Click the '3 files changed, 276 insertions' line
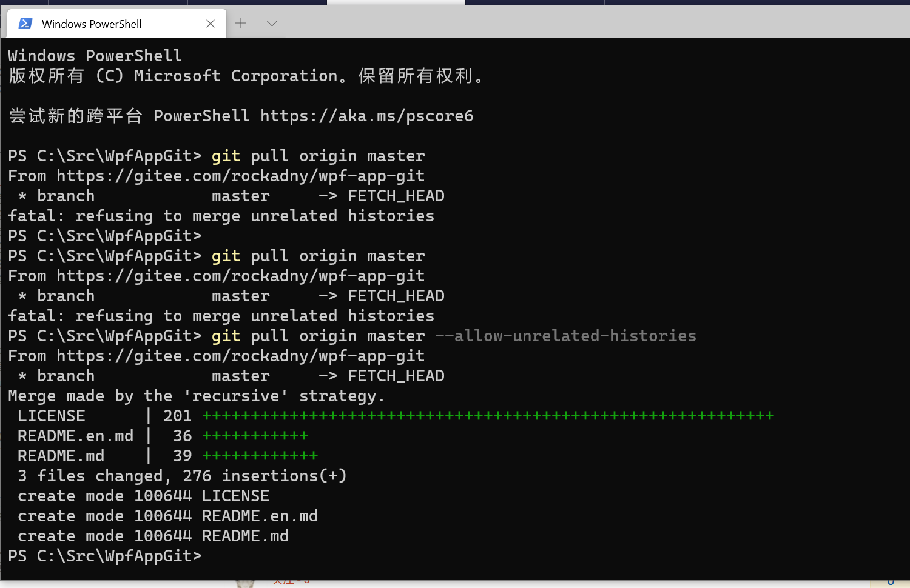This screenshot has width=910, height=588. [182, 476]
